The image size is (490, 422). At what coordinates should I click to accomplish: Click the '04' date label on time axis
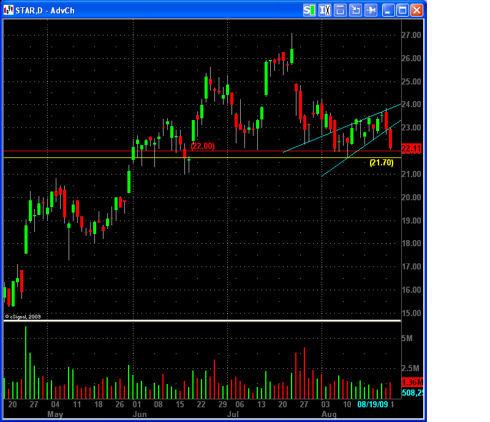55,405
